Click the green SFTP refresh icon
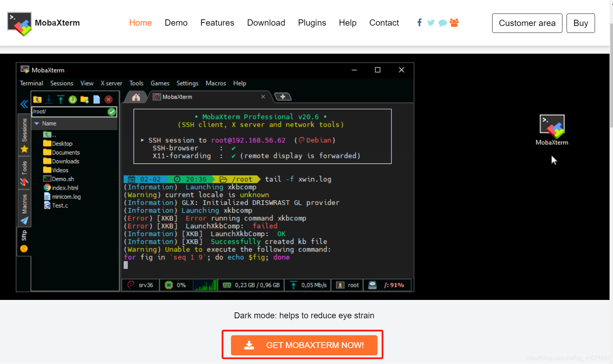The height and width of the screenshot is (364, 613). click(x=72, y=100)
